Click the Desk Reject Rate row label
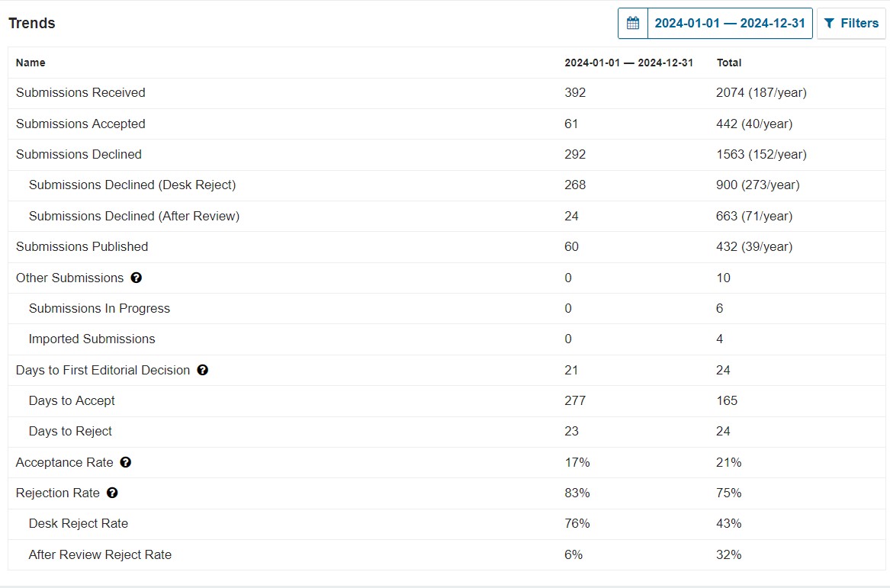 pos(79,524)
